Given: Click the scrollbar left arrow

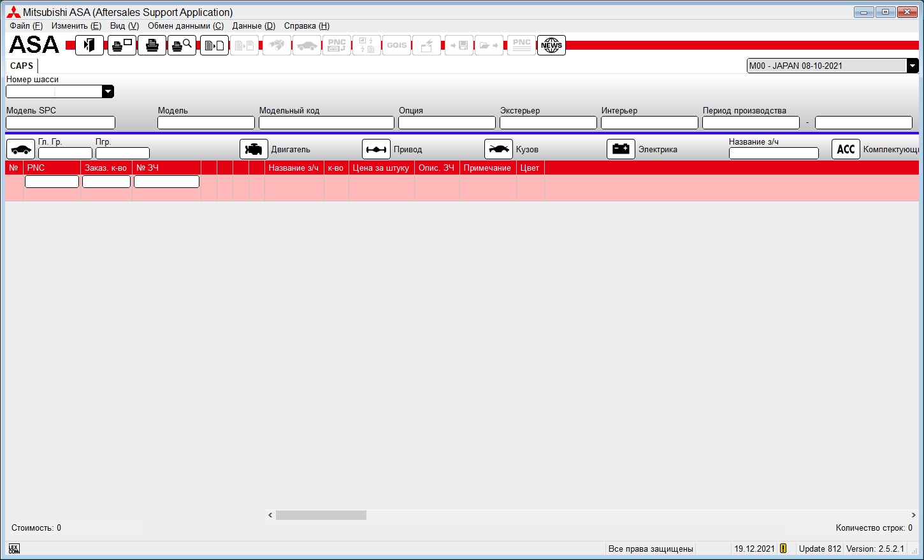Looking at the screenshot, I should (x=270, y=515).
